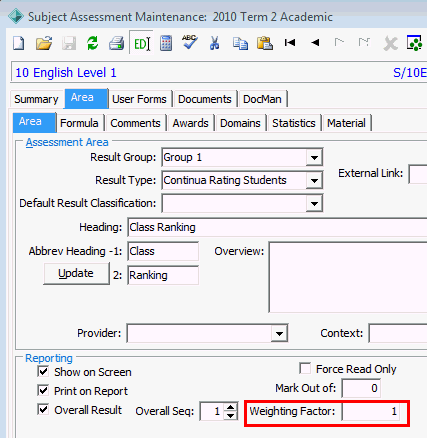
Task: Decrease Overall Seq with down arrow
Action: pos(230,415)
